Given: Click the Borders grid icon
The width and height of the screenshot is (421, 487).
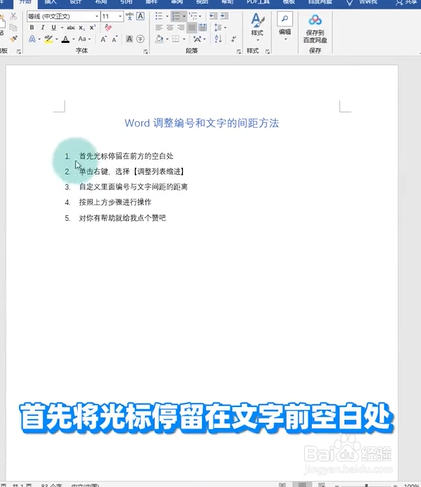Looking at the screenshot, I should click(176, 39).
